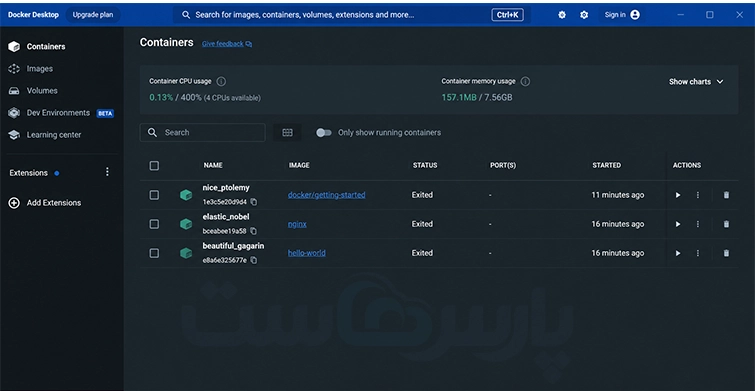Screen dimensions: 755x391
Task: Click the top search bar
Action: click(x=352, y=15)
